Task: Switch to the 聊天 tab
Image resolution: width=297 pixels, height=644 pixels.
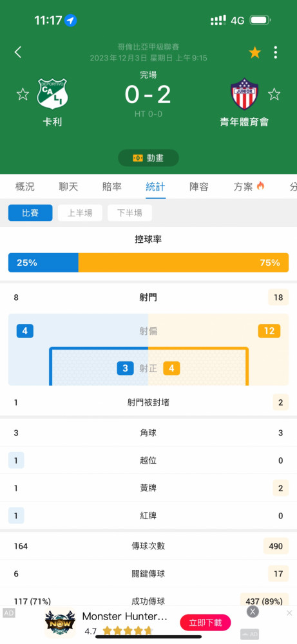Action: [68, 187]
